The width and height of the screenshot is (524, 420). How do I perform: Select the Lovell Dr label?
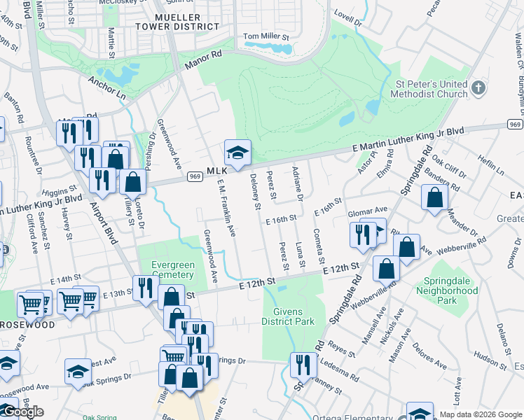point(348,17)
